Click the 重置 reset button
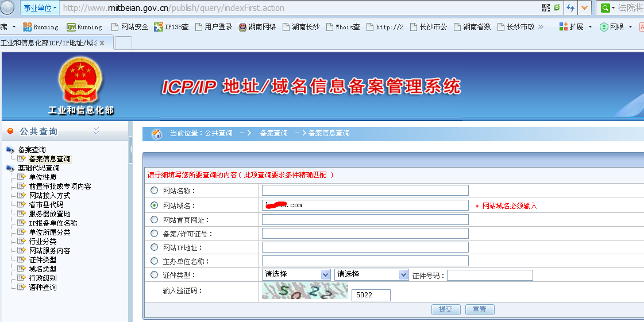 coord(480,309)
